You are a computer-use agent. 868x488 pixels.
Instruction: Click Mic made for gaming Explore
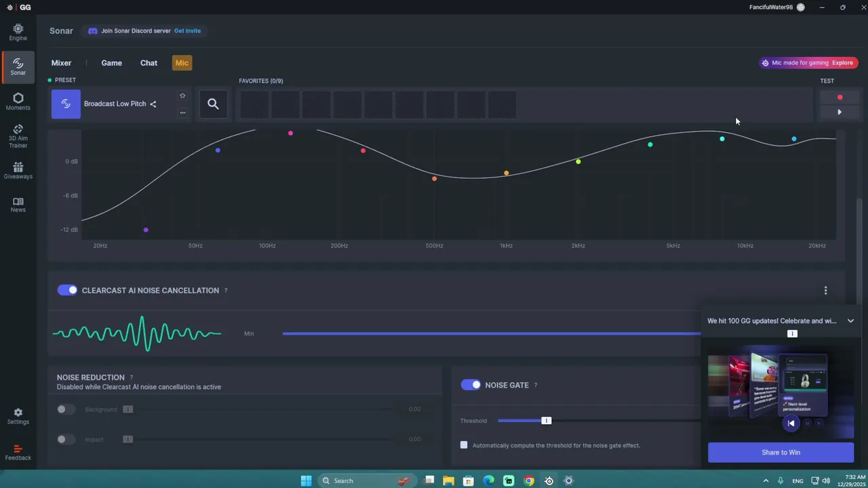coord(808,62)
